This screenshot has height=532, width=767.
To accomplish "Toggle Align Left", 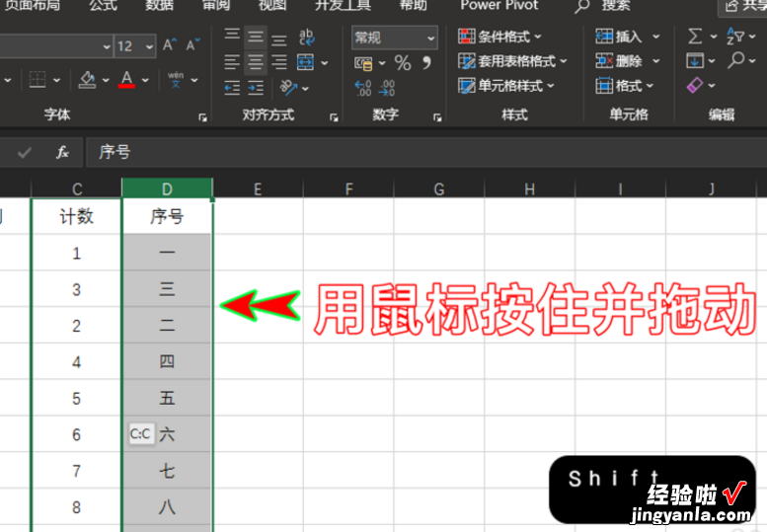I will pos(232,62).
